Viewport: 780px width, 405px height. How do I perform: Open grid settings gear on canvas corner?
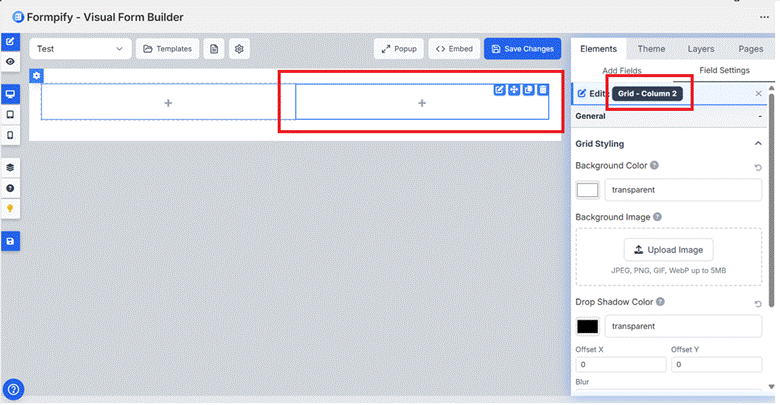tap(37, 76)
